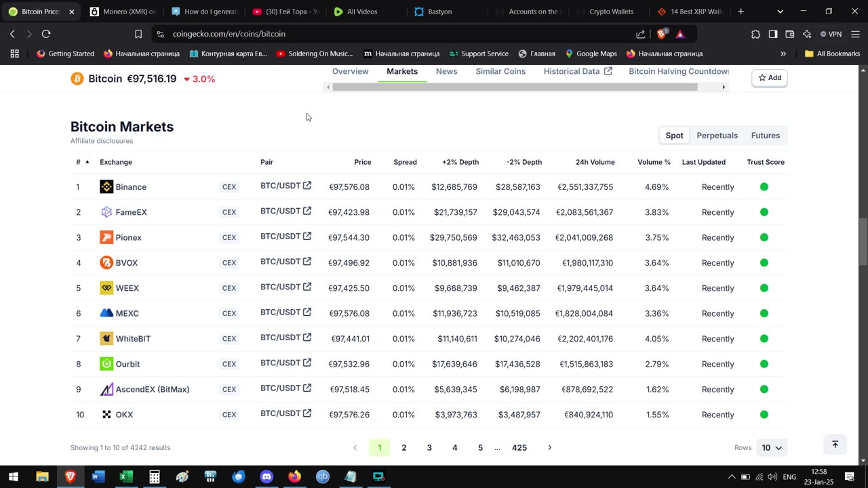Click the back-to-top arrow button

[x=835, y=445]
